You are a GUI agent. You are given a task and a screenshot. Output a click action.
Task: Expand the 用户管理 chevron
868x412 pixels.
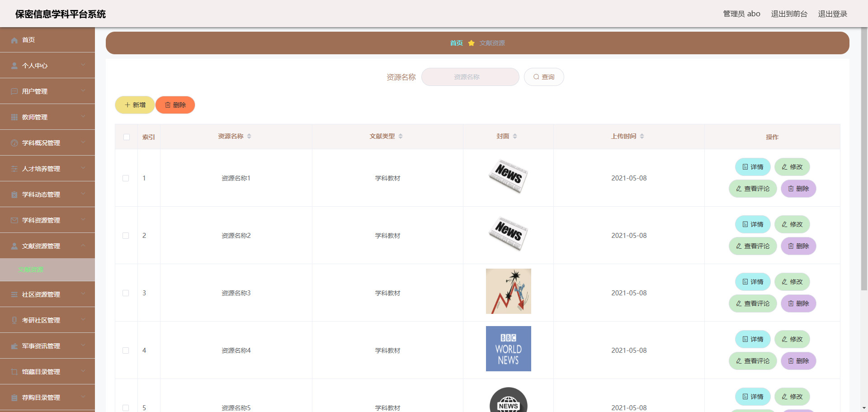click(83, 91)
